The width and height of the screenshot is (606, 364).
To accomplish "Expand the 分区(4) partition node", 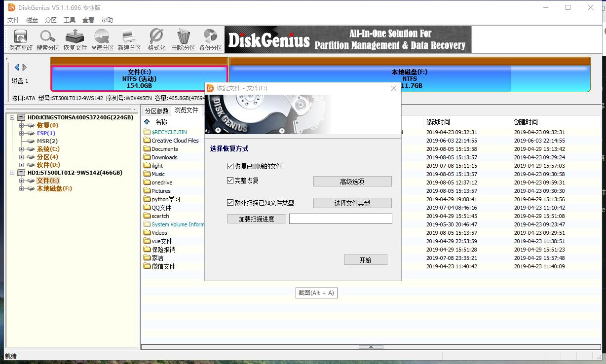I will [x=21, y=157].
